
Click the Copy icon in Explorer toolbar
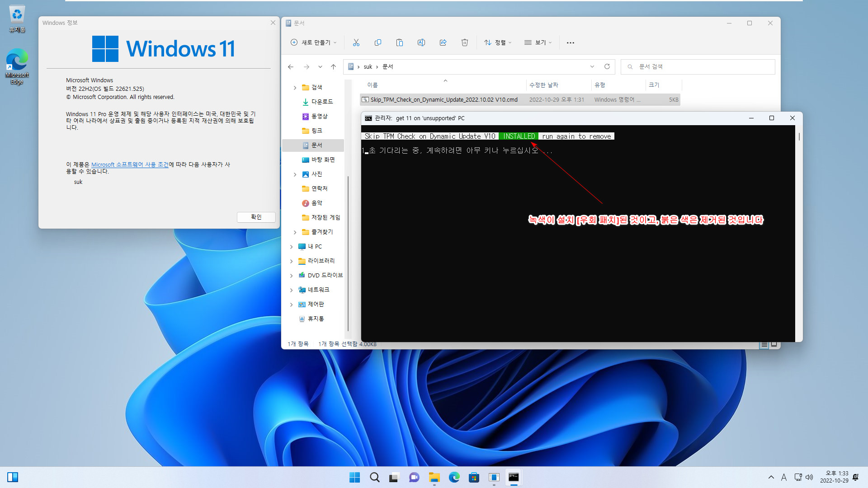pos(378,42)
